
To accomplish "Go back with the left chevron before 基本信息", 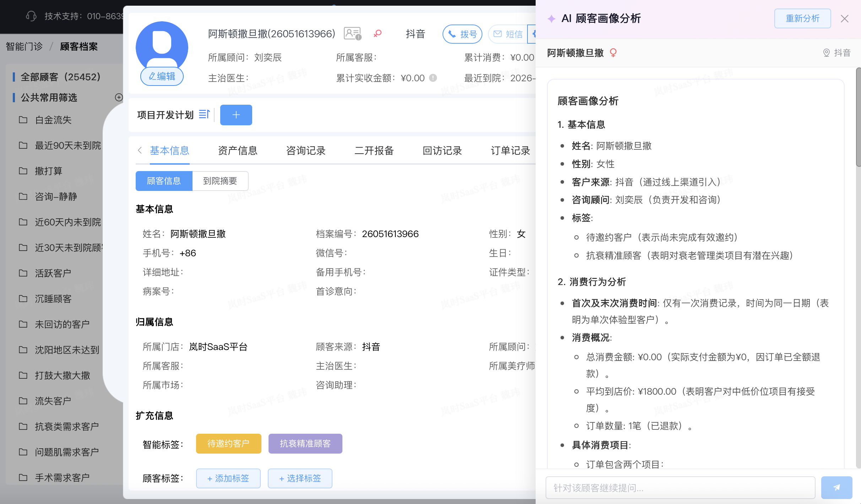I will 140,150.
